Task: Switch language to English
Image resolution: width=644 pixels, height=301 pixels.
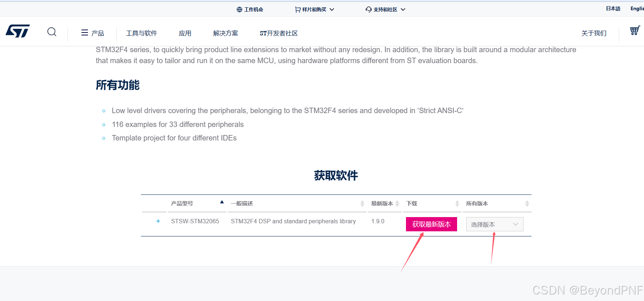Action: coord(637,9)
